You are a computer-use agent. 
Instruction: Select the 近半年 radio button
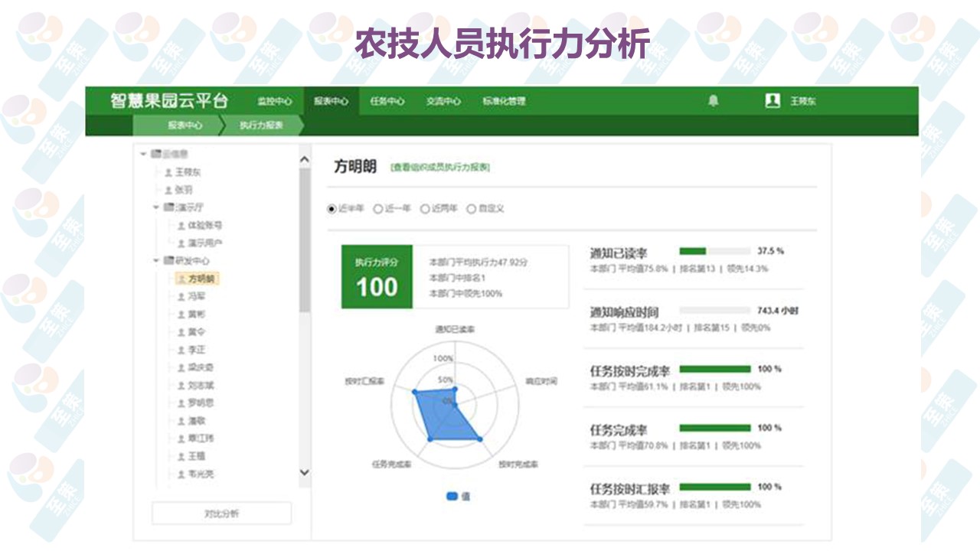pos(332,209)
